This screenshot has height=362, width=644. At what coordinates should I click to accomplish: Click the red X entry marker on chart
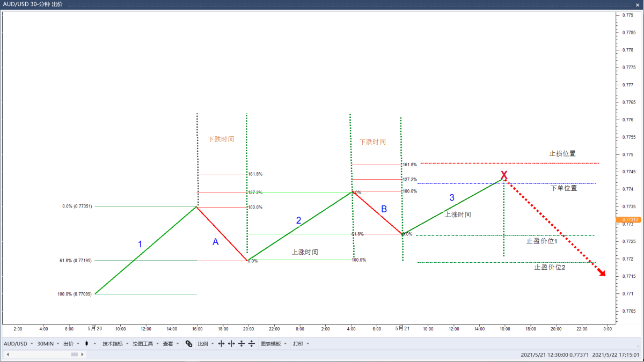tap(503, 175)
